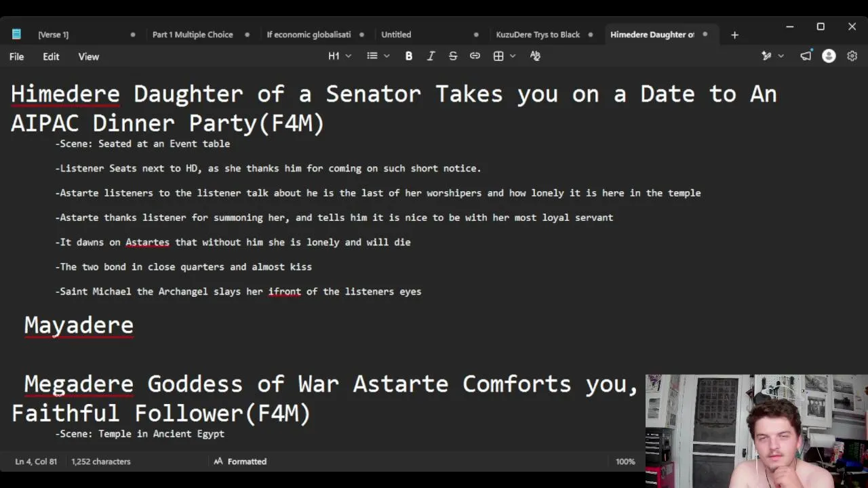Image resolution: width=868 pixels, height=488 pixels.
Task: Maximize the Notepad window
Action: (821, 26)
